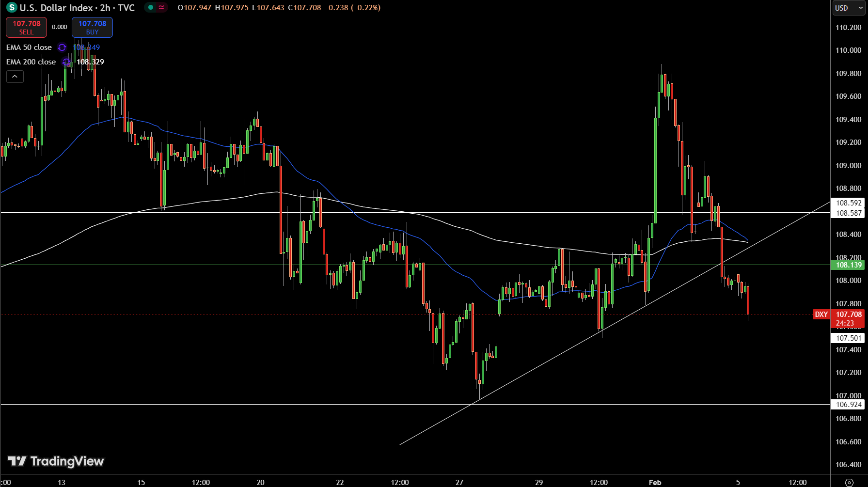Click the -0.238 (-0.22%) price change text
This screenshot has height=487, width=868.
[352, 8]
